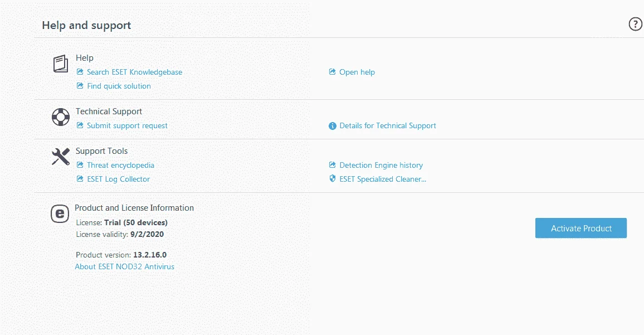
Task: Click the question mark help icon
Action: pyautogui.click(x=636, y=25)
